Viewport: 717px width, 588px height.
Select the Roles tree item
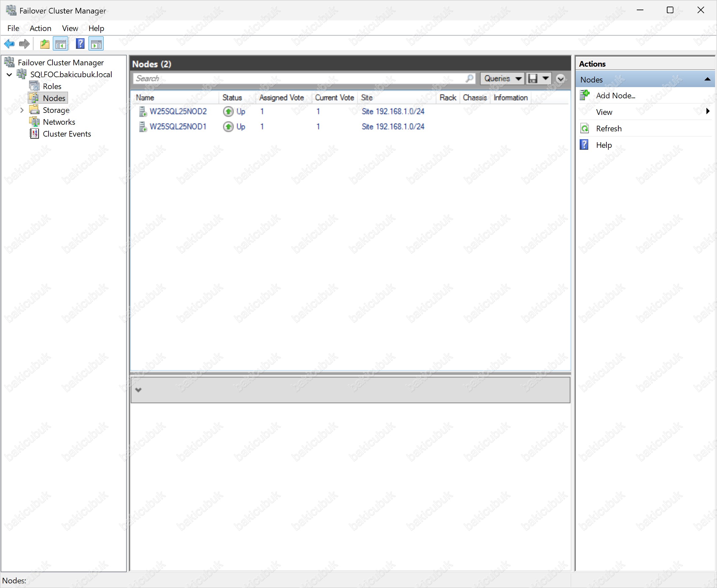tap(52, 86)
